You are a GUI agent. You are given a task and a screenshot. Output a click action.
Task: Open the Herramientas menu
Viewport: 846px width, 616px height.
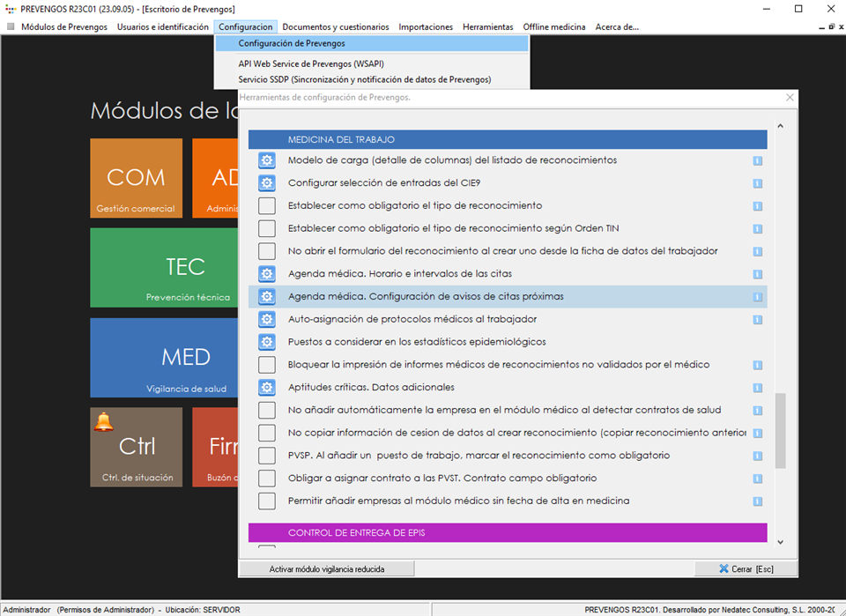487,27
